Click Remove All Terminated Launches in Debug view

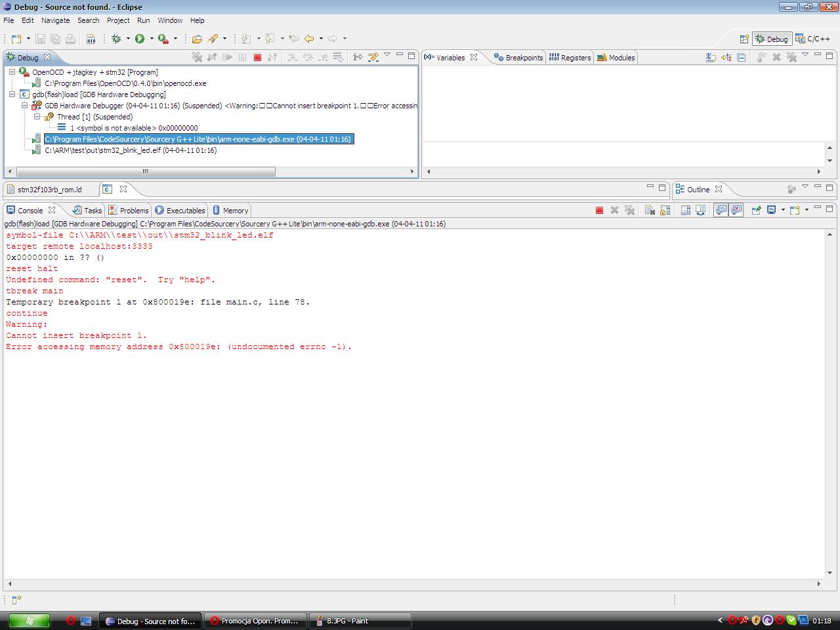coord(197,57)
